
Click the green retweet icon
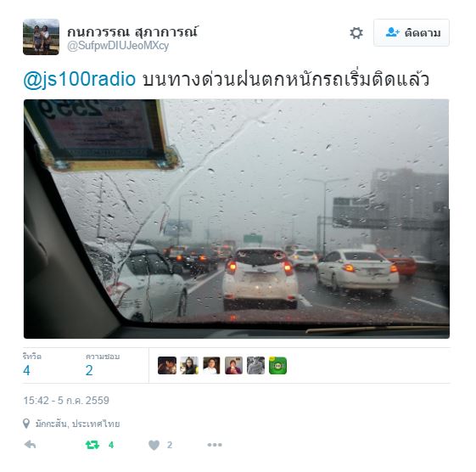[x=92, y=445]
